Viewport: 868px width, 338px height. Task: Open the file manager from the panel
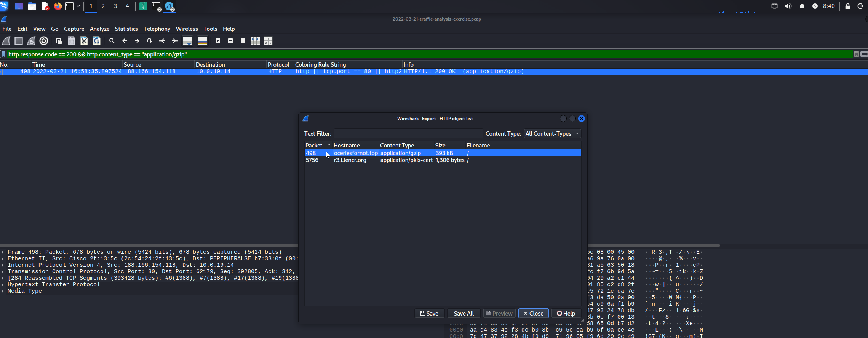click(32, 6)
